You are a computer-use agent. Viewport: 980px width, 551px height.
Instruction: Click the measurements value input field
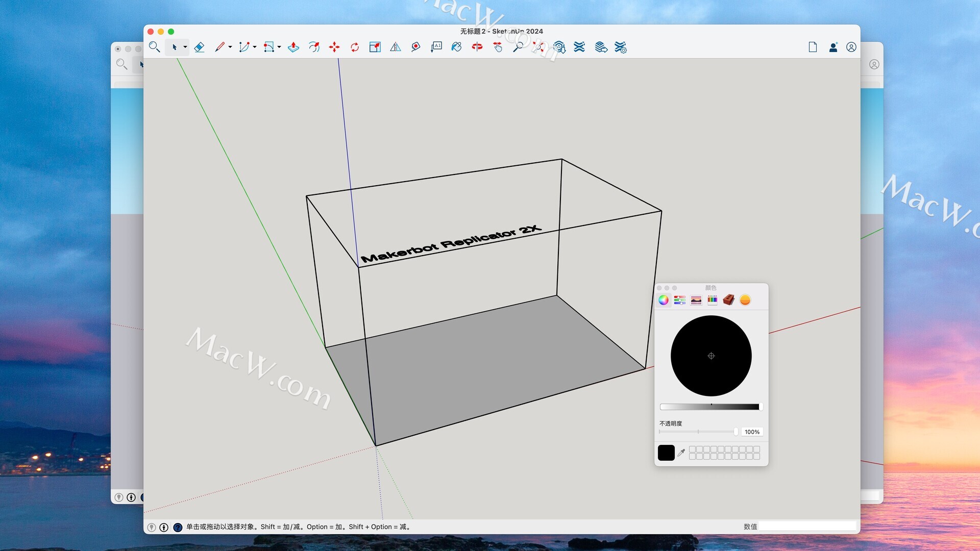pyautogui.click(x=807, y=527)
